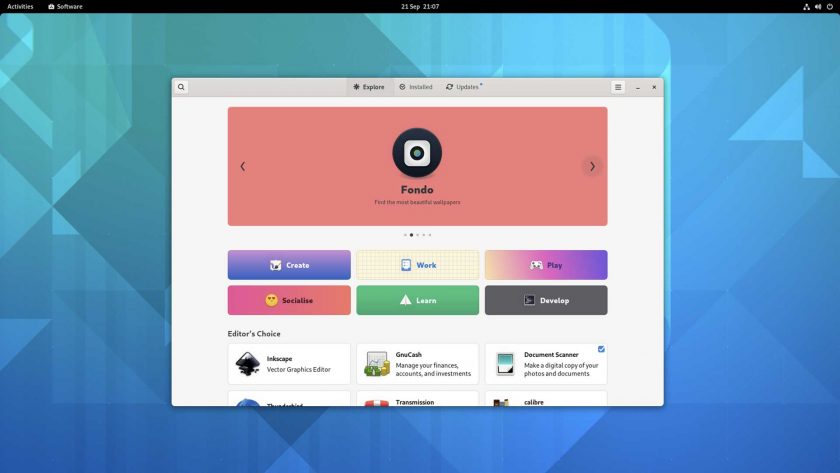Open the network status icon in top bar
The height and width of the screenshot is (473, 840).
pos(806,6)
